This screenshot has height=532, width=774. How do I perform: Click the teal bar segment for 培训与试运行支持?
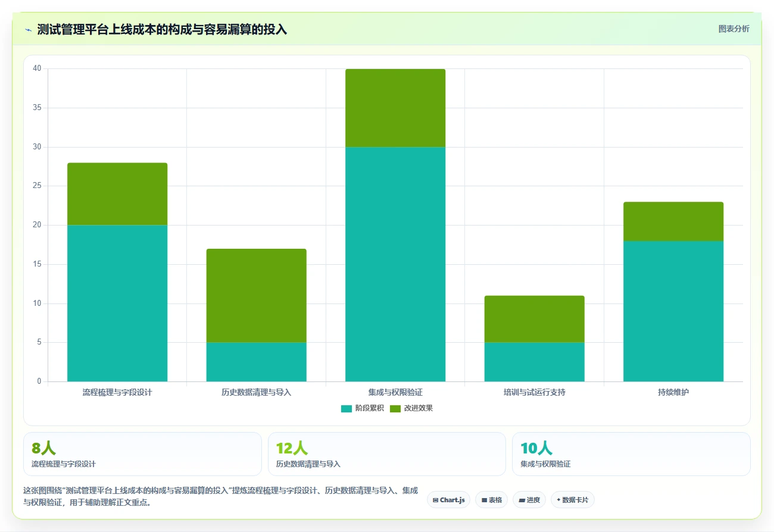[534, 362]
